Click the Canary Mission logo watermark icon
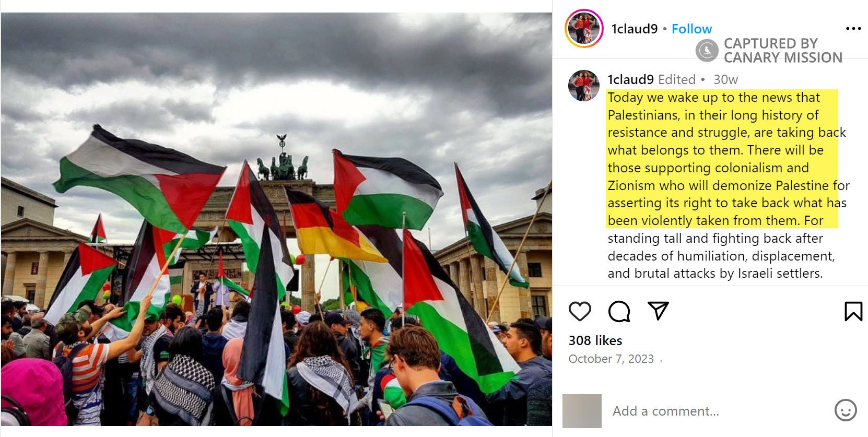 click(x=707, y=51)
